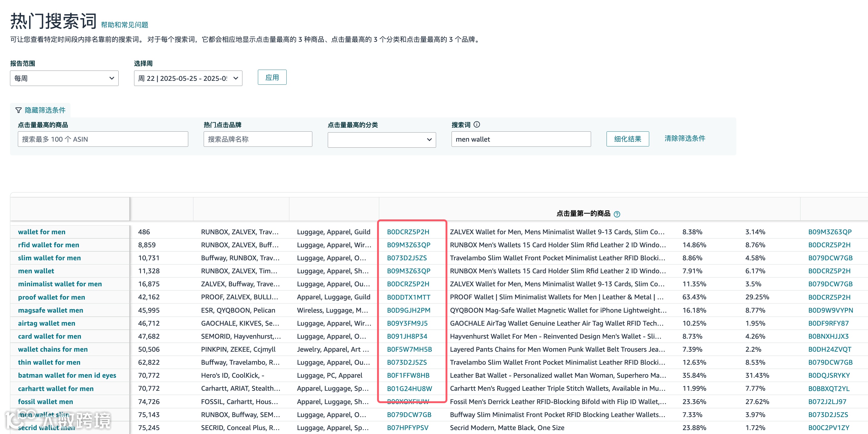Click the refine results button
This screenshot has width=868, height=434.
pyautogui.click(x=627, y=139)
